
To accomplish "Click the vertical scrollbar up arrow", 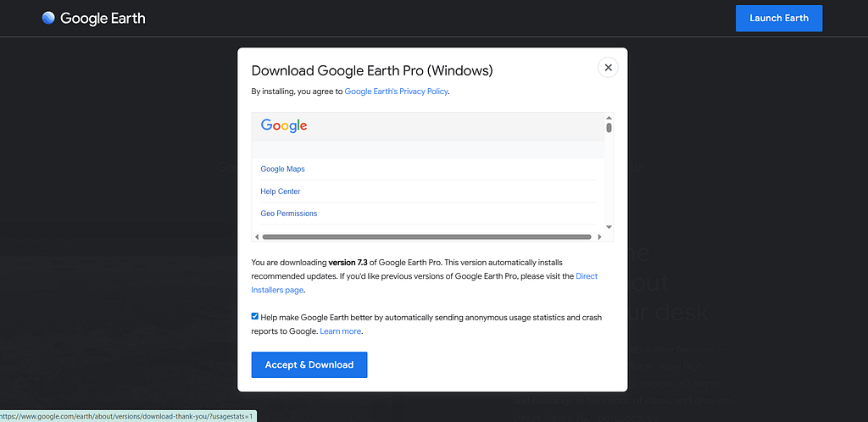I will (x=609, y=117).
